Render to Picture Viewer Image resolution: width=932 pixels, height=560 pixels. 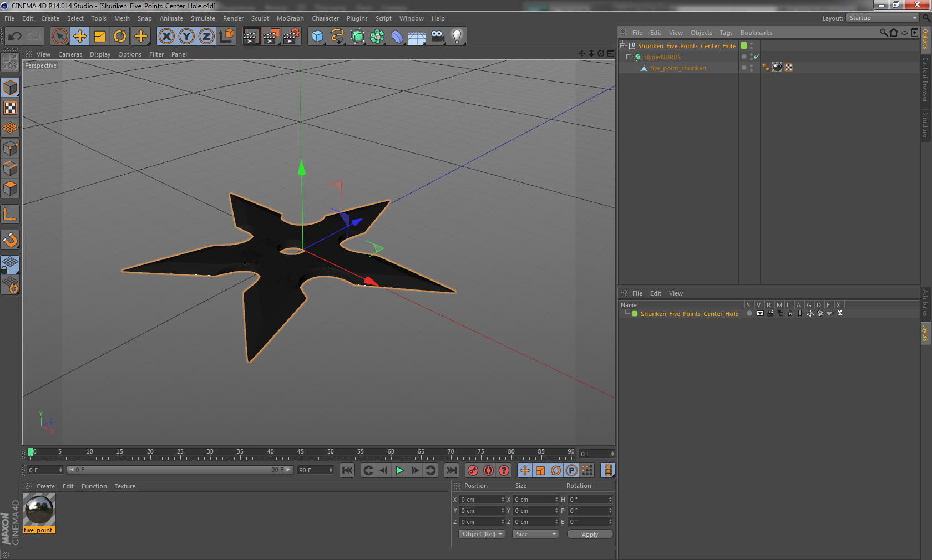(x=271, y=37)
